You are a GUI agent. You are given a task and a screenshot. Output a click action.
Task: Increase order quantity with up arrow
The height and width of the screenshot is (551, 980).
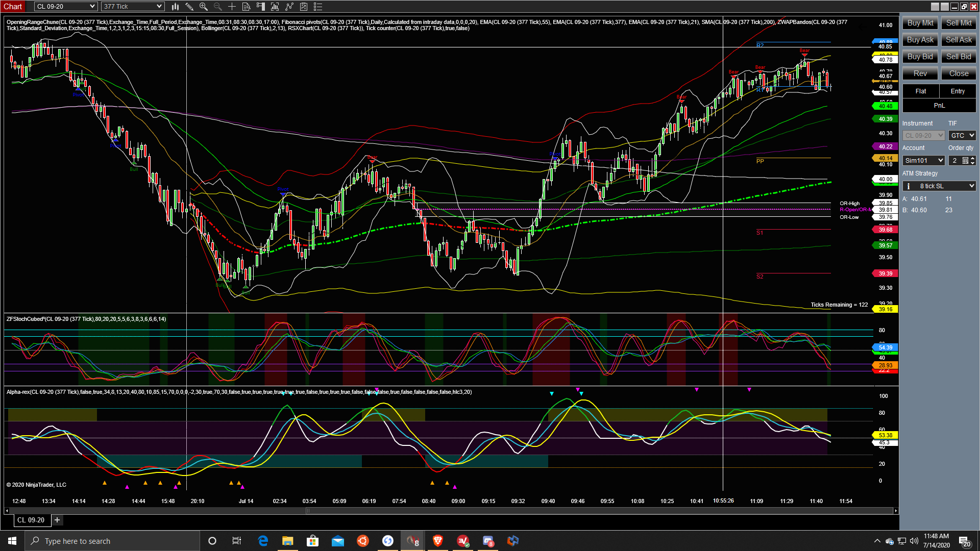[973, 158]
